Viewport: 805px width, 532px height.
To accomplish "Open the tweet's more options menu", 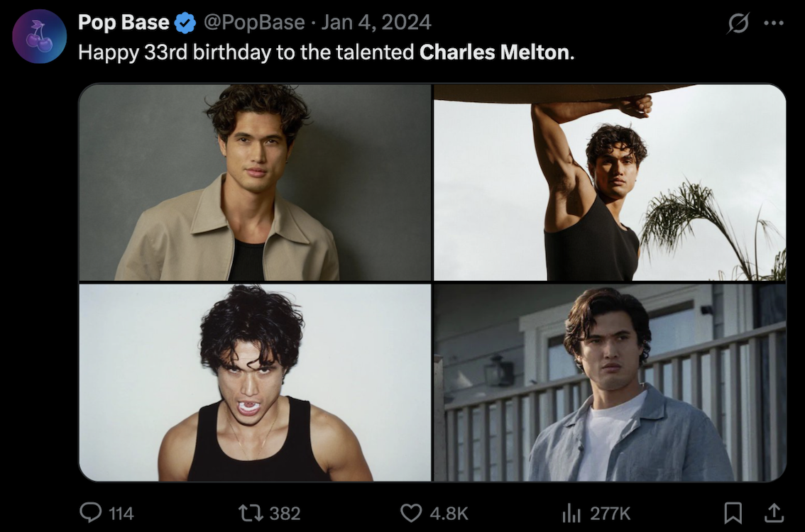I will tap(774, 23).
